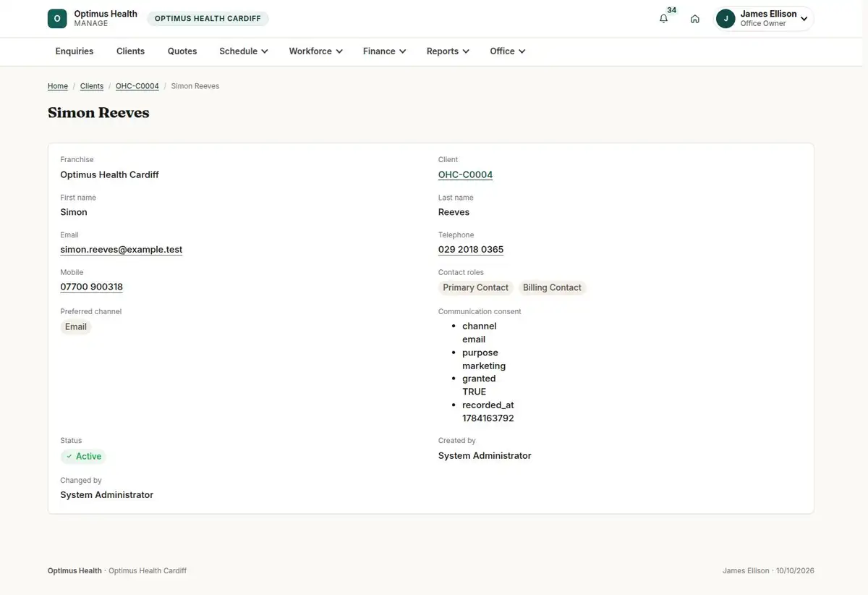Screen dimensions: 868x595
Task: Click the telephone number 029 2018 0365
Action: click(x=471, y=250)
